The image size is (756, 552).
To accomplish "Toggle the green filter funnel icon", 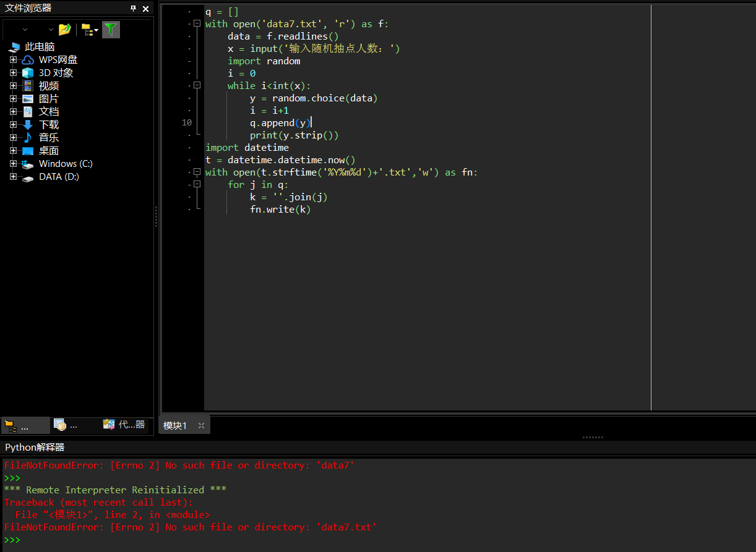I will pyautogui.click(x=111, y=29).
